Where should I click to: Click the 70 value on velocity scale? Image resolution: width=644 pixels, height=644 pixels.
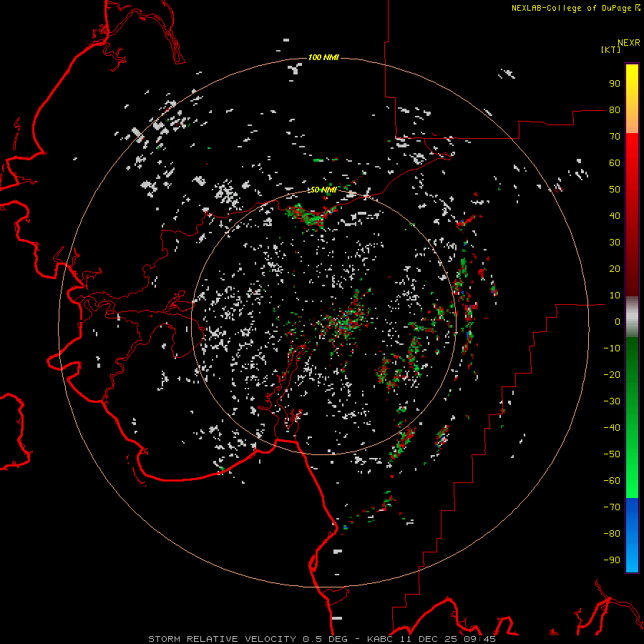[x=615, y=137]
